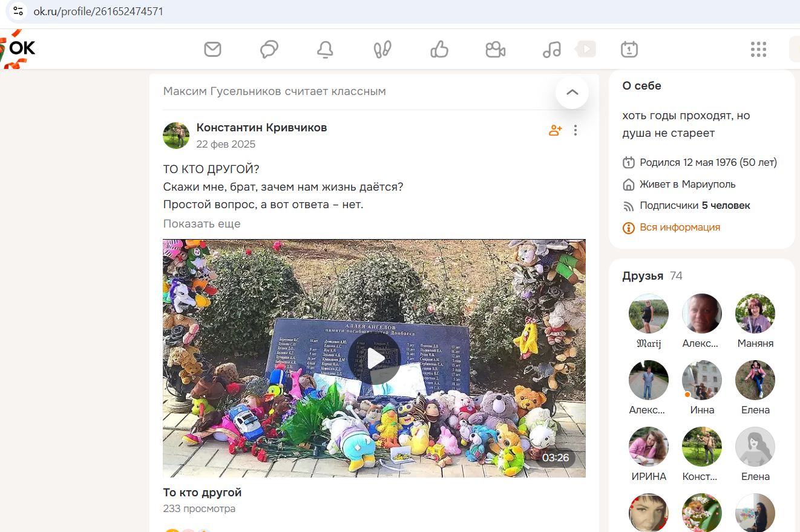Screen dimensions: 800x532
Task: Collapse the feed with the up chevron
Action: [572, 92]
